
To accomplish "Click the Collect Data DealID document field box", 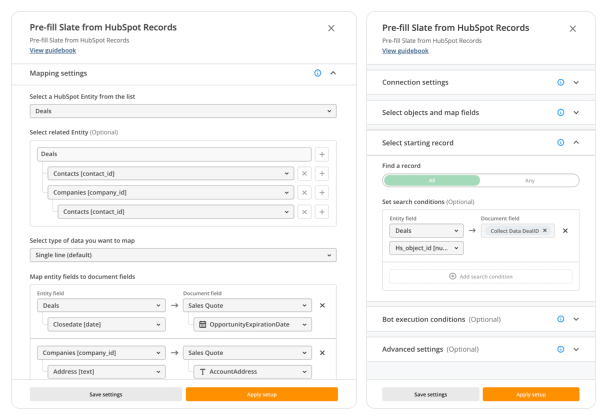I will [x=518, y=231].
